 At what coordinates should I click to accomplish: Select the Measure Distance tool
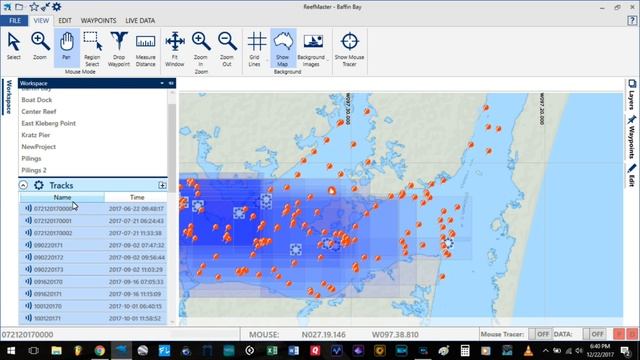[x=145, y=49]
